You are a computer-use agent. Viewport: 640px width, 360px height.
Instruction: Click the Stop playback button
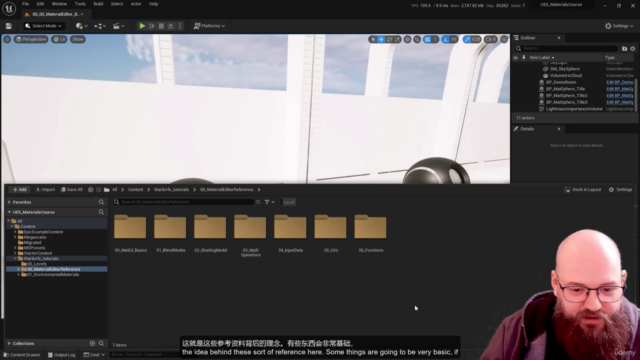161,26
